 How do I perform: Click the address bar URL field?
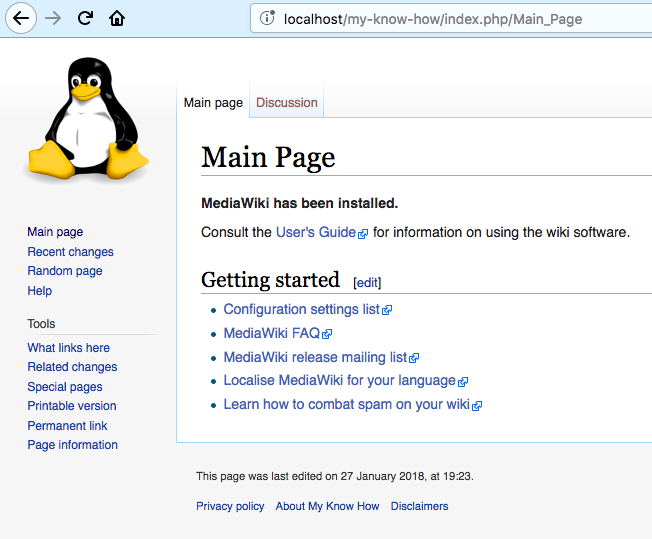coord(451,18)
